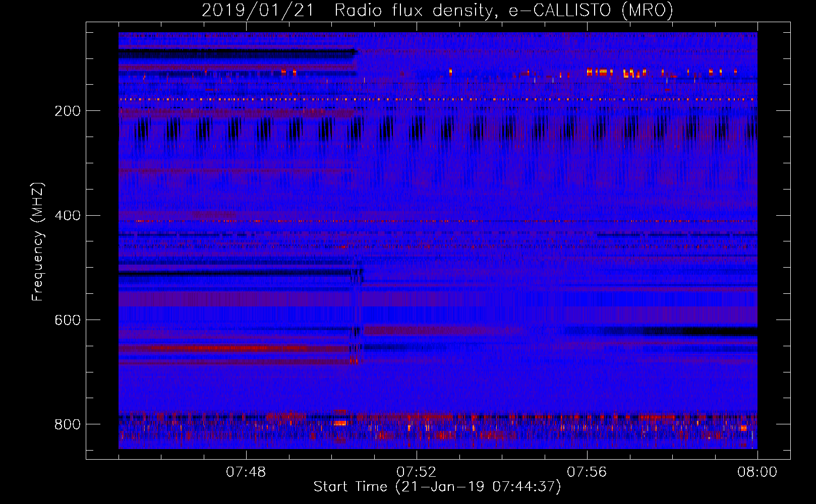Click the Start Time axis caption
This screenshot has width=816, height=504.
point(437,487)
